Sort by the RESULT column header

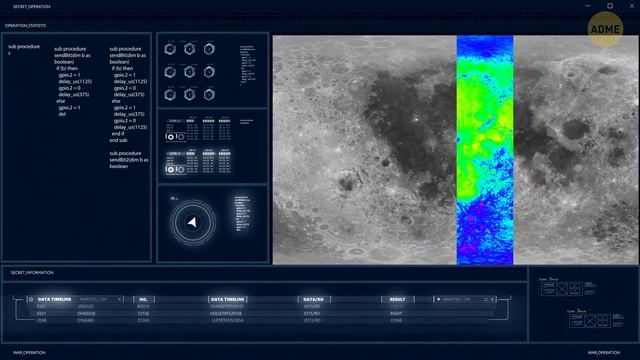click(x=398, y=299)
